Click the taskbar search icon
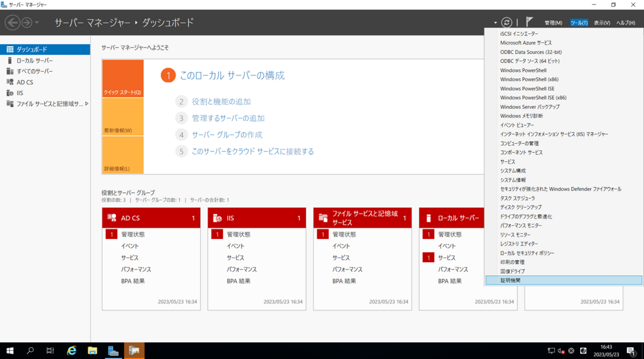This screenshot has width=644, height=359. (x=31, y=350)
